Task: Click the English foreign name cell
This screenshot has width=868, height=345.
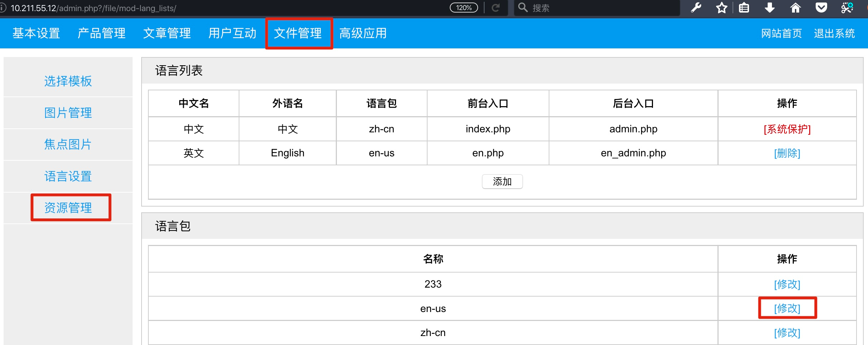Action: pyautogui.click(x=287, y=153)
